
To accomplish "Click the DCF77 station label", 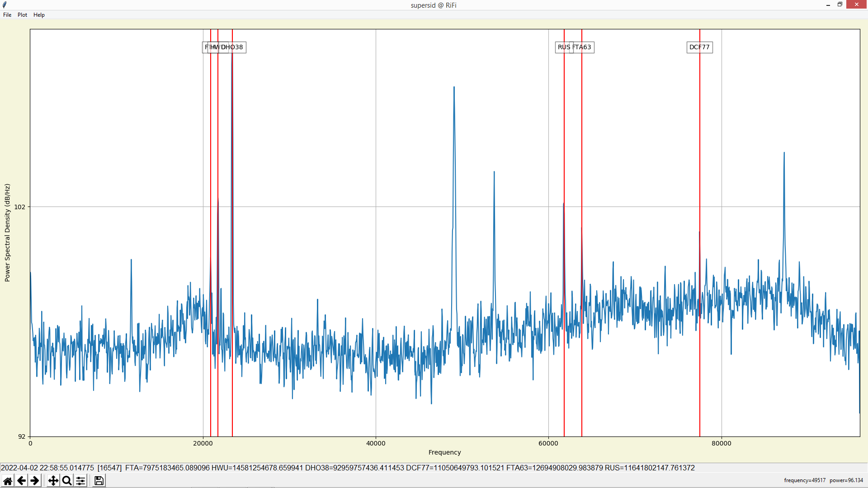I will pos(699,47).
